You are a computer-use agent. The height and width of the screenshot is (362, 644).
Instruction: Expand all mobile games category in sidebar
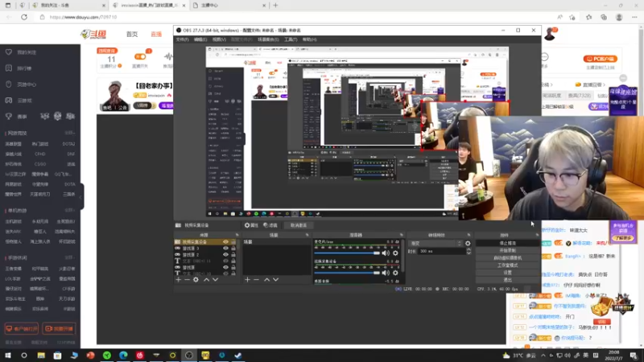(69, 257)
